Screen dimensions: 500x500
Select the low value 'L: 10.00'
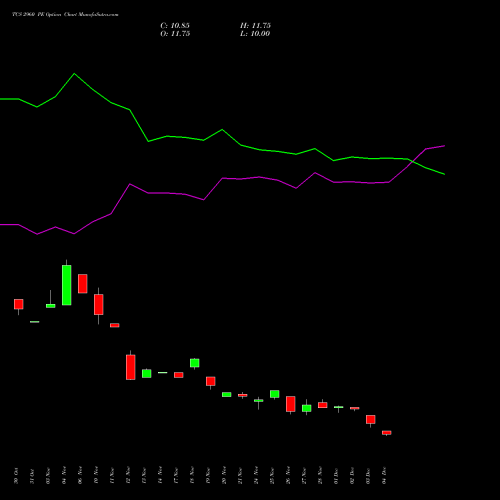[255, 34]
